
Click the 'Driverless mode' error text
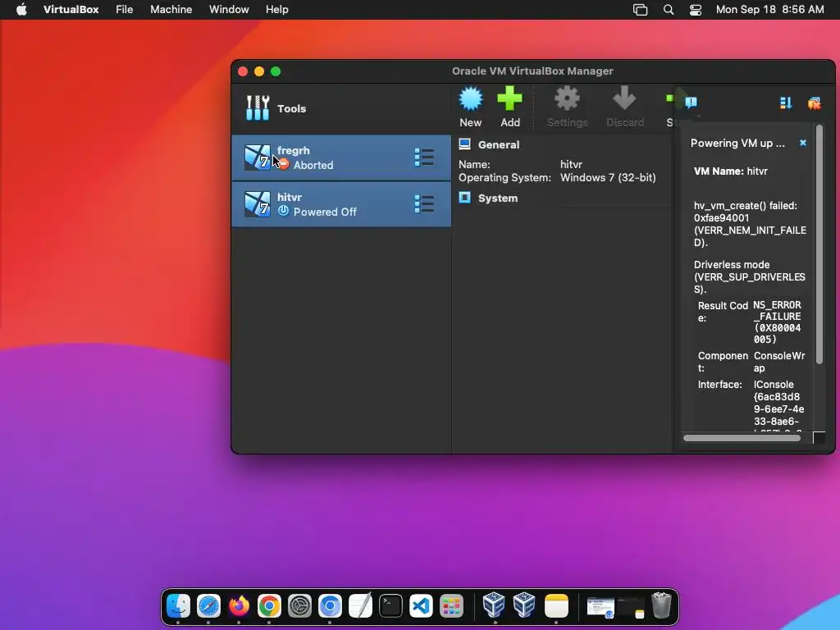(749, 277)
